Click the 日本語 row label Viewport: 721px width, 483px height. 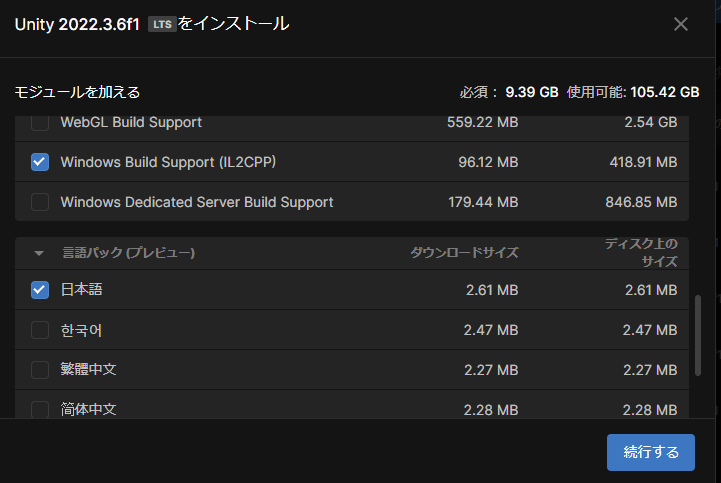82,290
